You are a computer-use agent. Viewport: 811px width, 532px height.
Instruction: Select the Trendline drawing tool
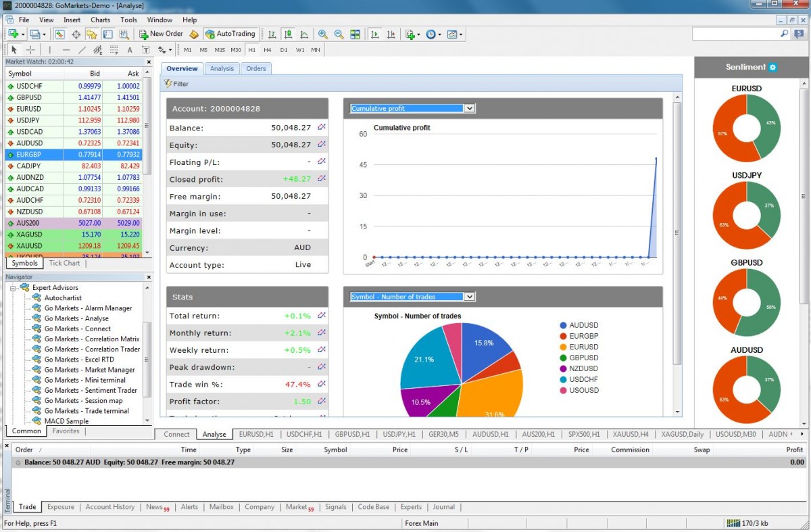82,49
